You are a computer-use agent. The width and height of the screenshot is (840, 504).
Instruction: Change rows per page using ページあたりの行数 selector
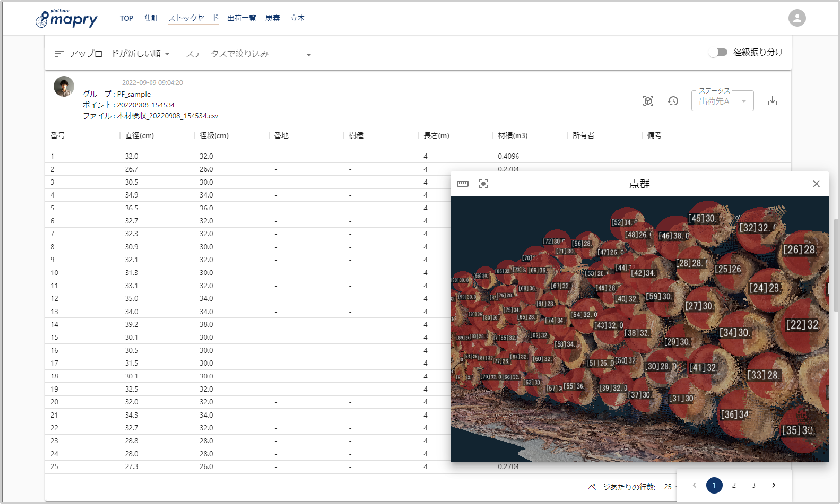(x=670, y=486)
